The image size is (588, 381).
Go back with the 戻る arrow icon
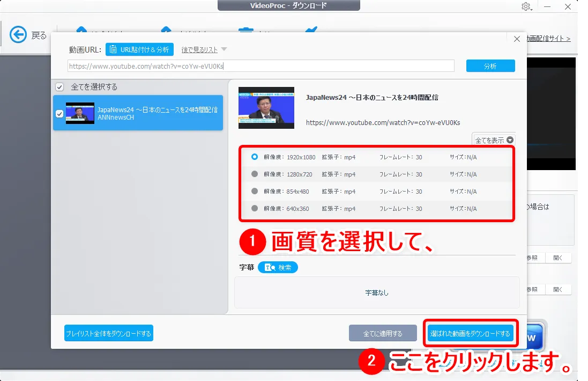point(18,35)
